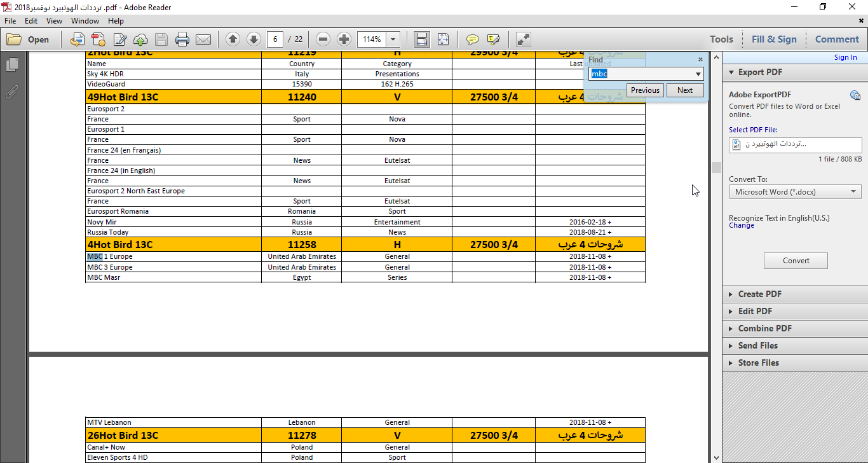Click the Novy Mir cell

click(x=173, y=222)
